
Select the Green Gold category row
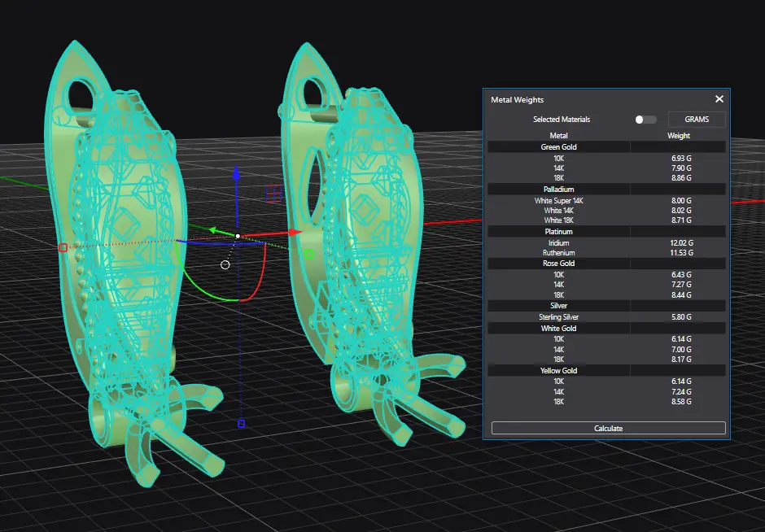pos(606,146)
